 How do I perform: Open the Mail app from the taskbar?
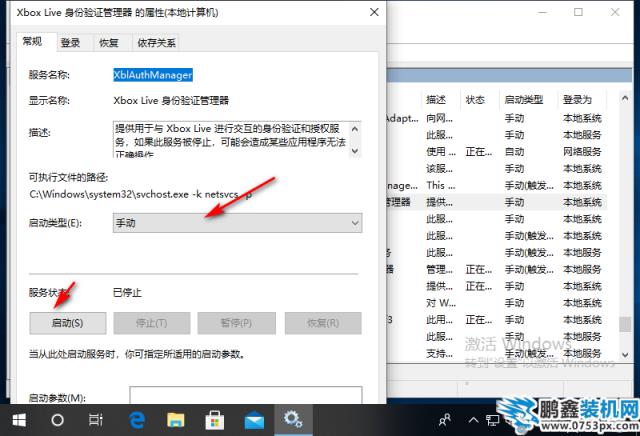[254, 420]
